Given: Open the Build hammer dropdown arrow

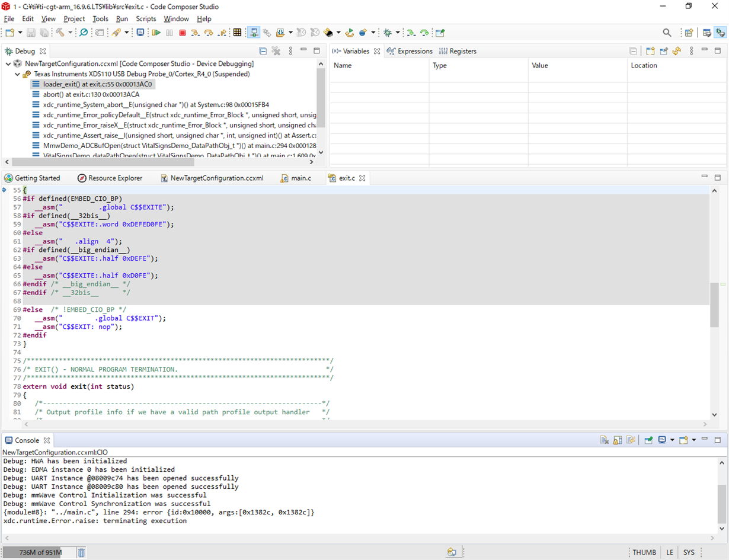Looking at the screenshot, I should pyautogui.click(x=70, y=33).
